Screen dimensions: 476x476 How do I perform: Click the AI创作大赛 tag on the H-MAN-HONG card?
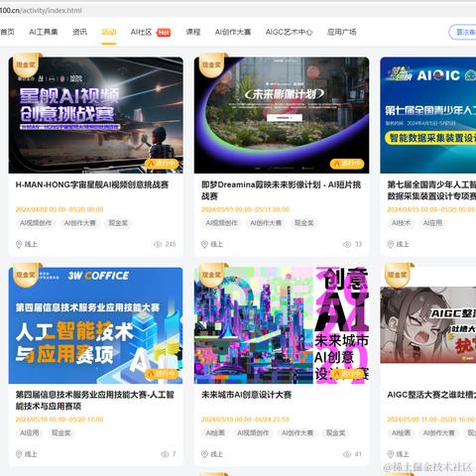[80, 223]
